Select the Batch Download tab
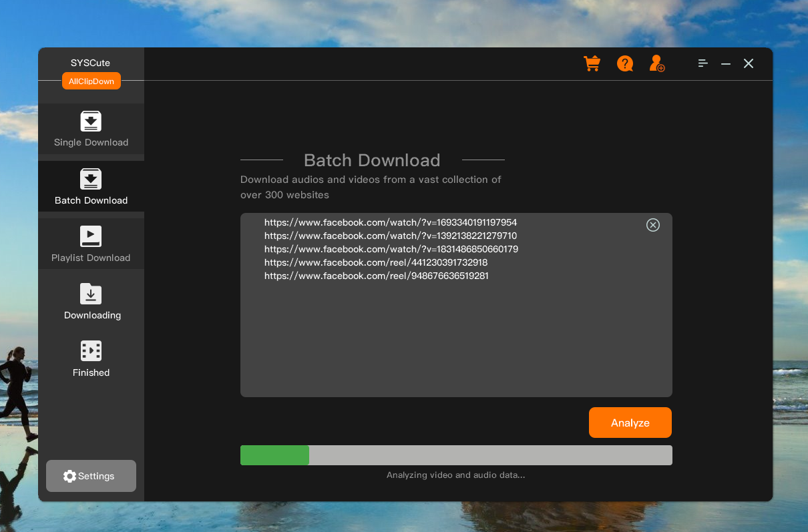The image size is (808, 532). (91, 186)
